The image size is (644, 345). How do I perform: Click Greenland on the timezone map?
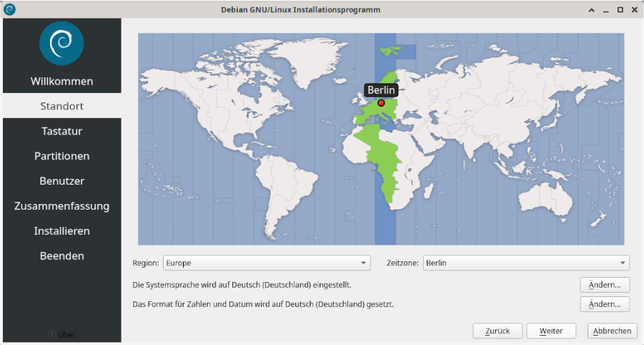coord(312,62)
